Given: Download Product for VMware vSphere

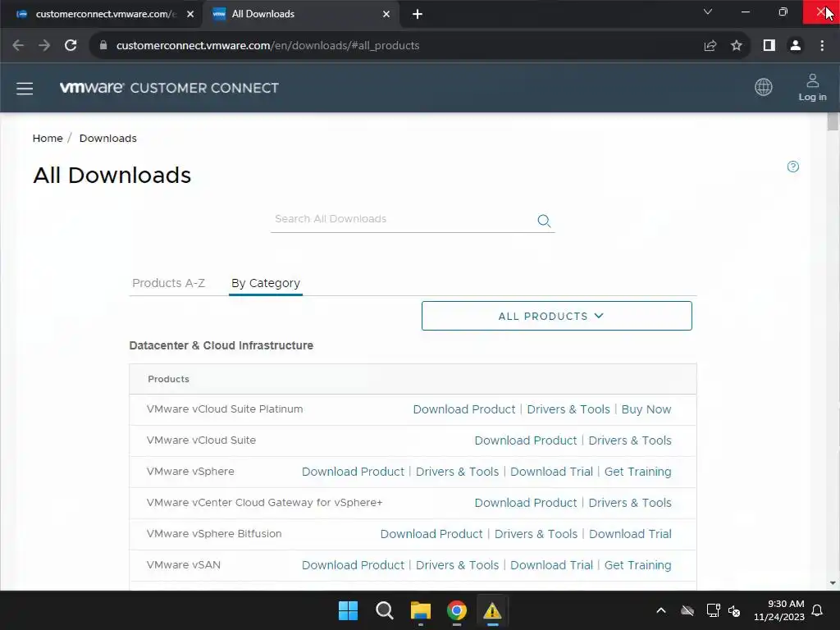Looking at the screenshot, I should point(353,472).
